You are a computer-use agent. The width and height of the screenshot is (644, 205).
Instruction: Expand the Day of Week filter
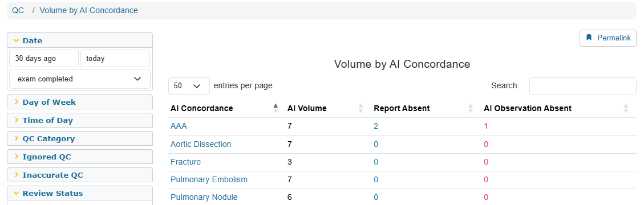[x=80, y=102]
